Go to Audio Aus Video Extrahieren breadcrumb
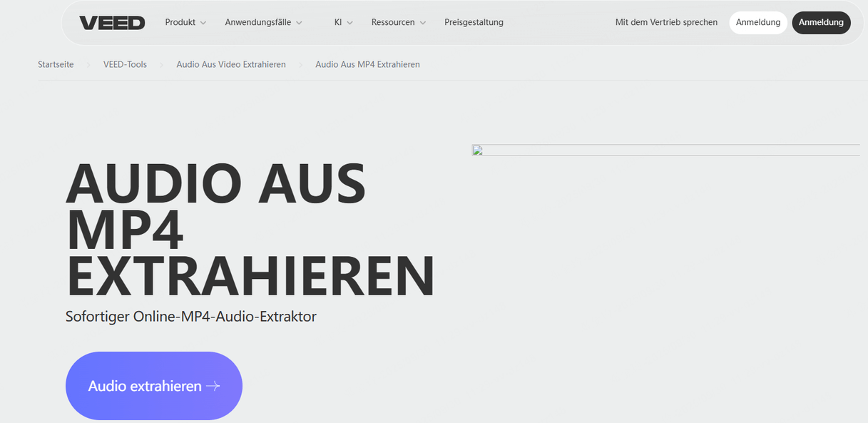Image resolution: width=868 pixels, height=423 pixels. click(231, 64)
